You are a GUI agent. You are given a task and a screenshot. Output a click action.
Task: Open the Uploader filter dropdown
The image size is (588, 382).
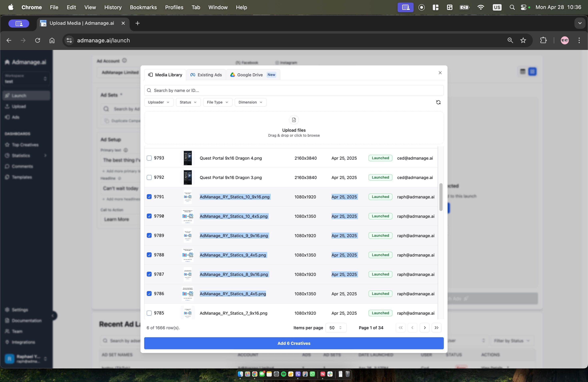(159, 102)
